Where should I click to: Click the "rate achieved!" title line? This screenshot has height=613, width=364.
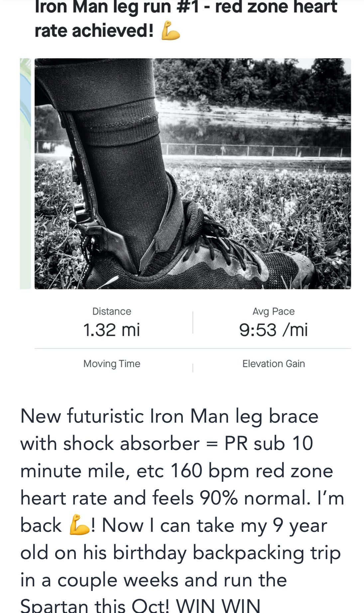point(94,31)
